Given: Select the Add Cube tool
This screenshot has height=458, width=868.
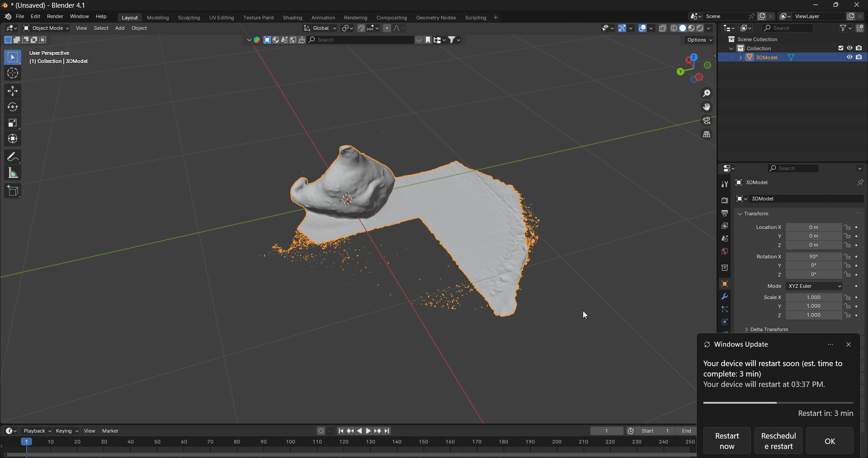Looking at the screenshot, I should (13, 191).
